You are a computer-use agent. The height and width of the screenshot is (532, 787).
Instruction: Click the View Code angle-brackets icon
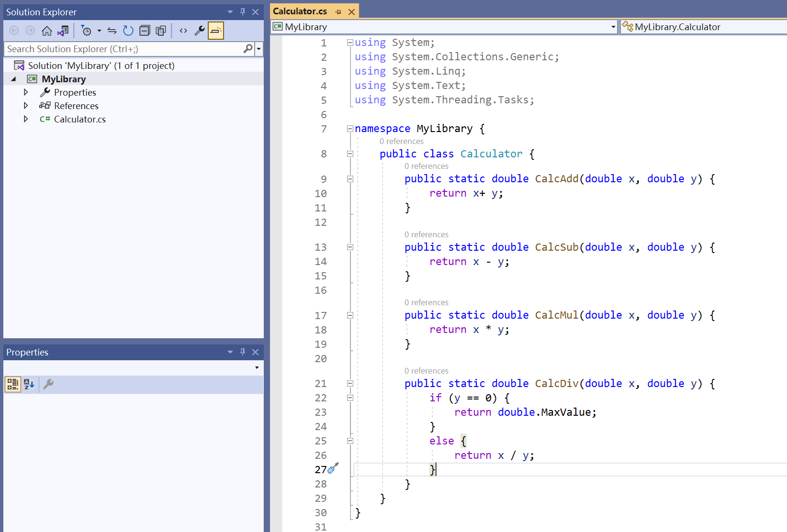point(183,31)
